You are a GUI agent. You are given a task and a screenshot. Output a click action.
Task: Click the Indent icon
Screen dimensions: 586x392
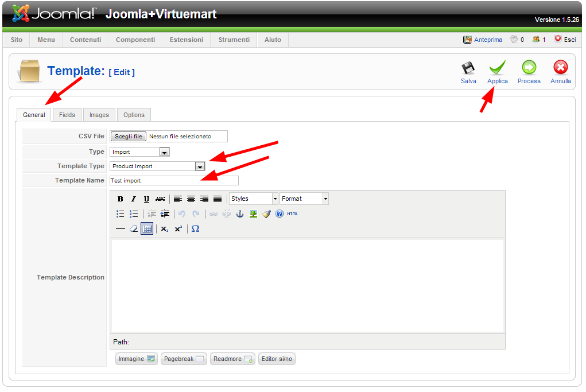click(x=165, y=214)
